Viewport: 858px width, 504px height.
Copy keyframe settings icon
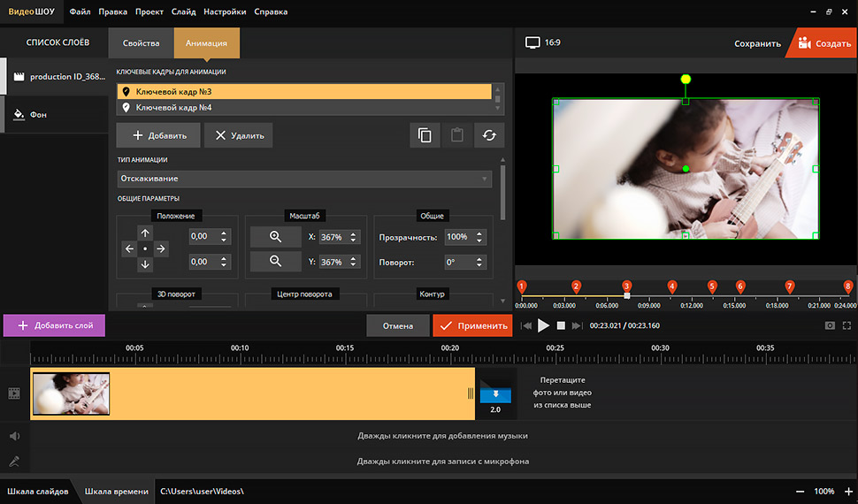(425, 135)
